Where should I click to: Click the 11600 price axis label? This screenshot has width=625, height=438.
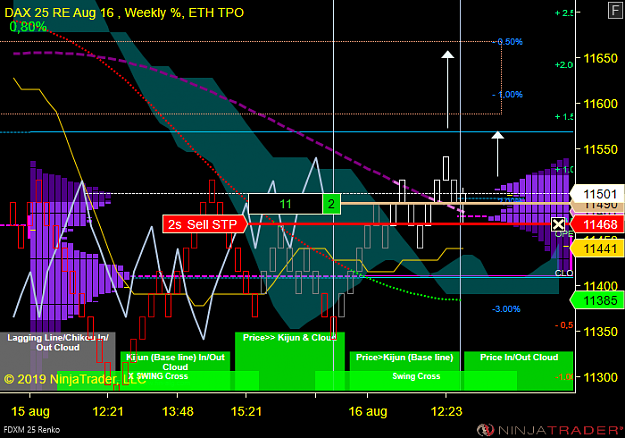click(x=600, y=104)
